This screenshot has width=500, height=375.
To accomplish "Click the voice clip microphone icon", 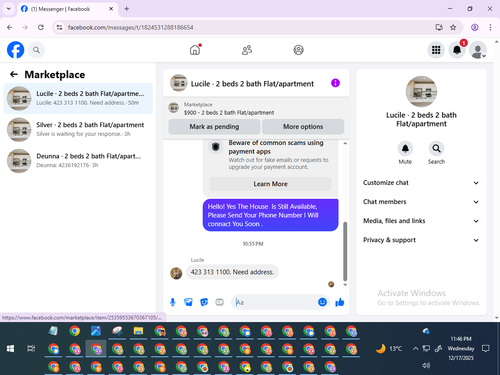I will coord(173,302).
